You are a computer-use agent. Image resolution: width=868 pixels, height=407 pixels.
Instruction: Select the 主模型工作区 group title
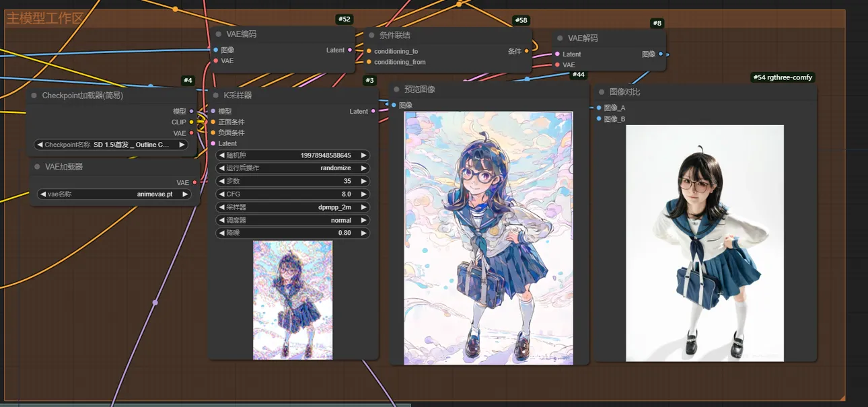[45, 18]
